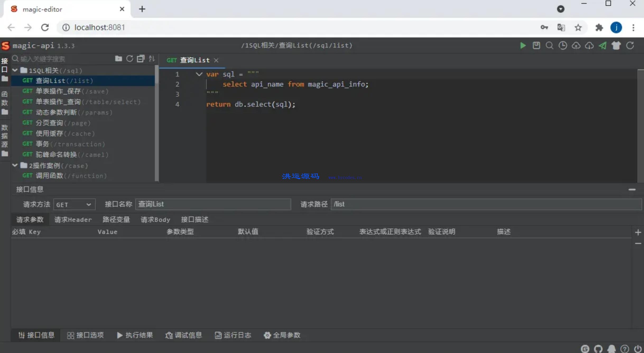Click the browser extensions puzzle icon
The height and width of the screenshot is (353, 644).
click(599, 27)
